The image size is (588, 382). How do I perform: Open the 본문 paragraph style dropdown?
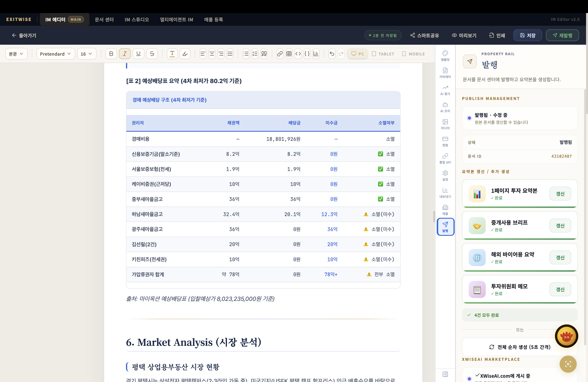(x=16, y=54)
